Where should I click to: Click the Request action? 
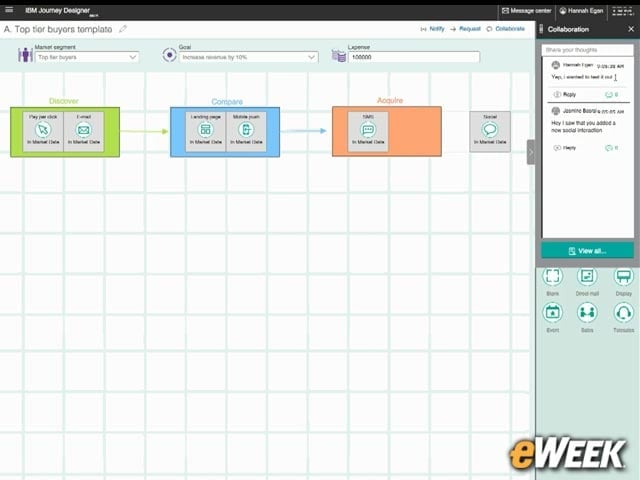[x=465, y=29]
